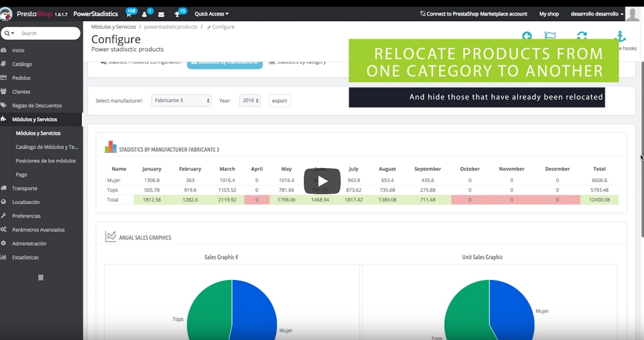Viewport: 644px width, 340px height.
Task: Open the Year dropdown showing 2016
Action: tap(249, 101)
